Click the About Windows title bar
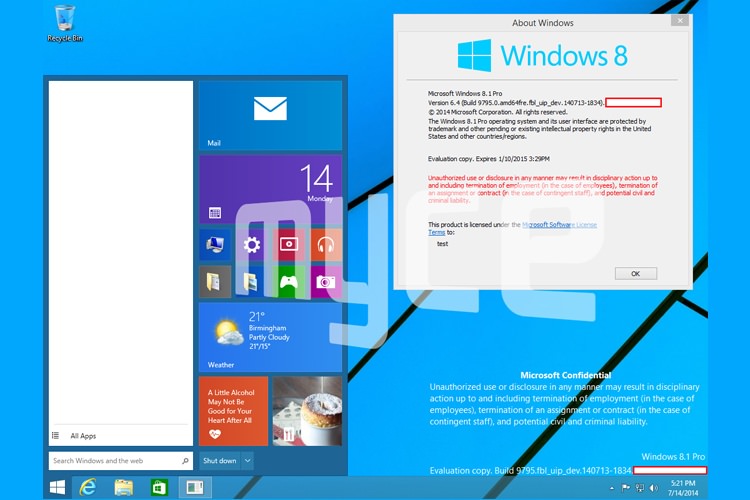Image resolution: width=750 pixels, height=500 pixels. pos(542,22)
